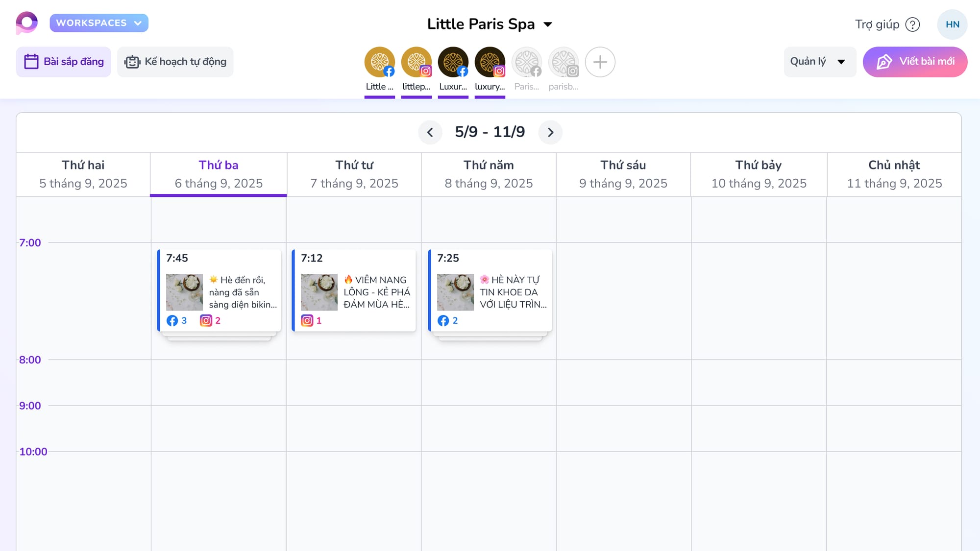Click Facebook icon on the 7:45 post
Viewport: 980px width, 551px height.
point(172,321)
